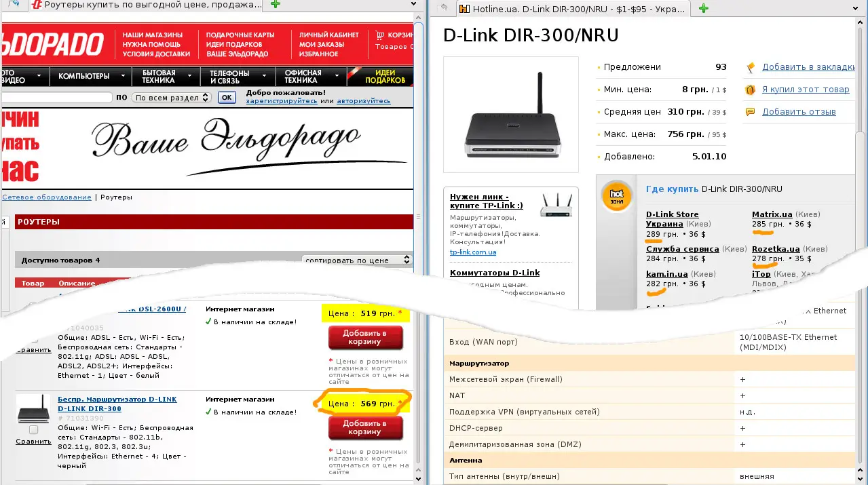Open a new tab in the Hotline window
868x485 pixels.
704,9
